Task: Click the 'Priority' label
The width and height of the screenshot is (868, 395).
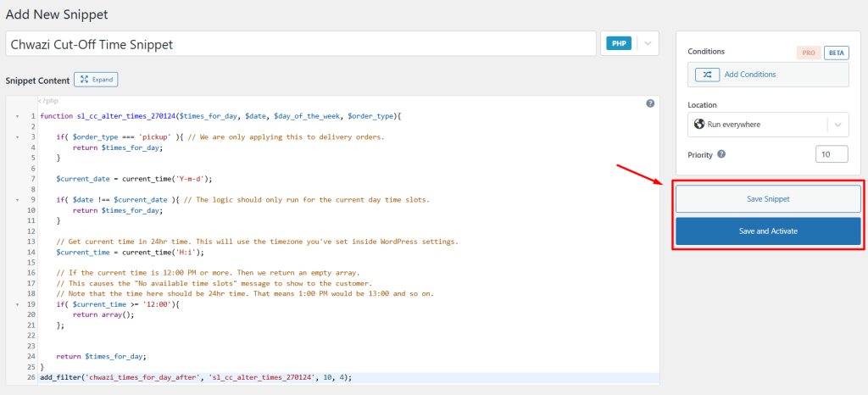Action: pos(700,155)
